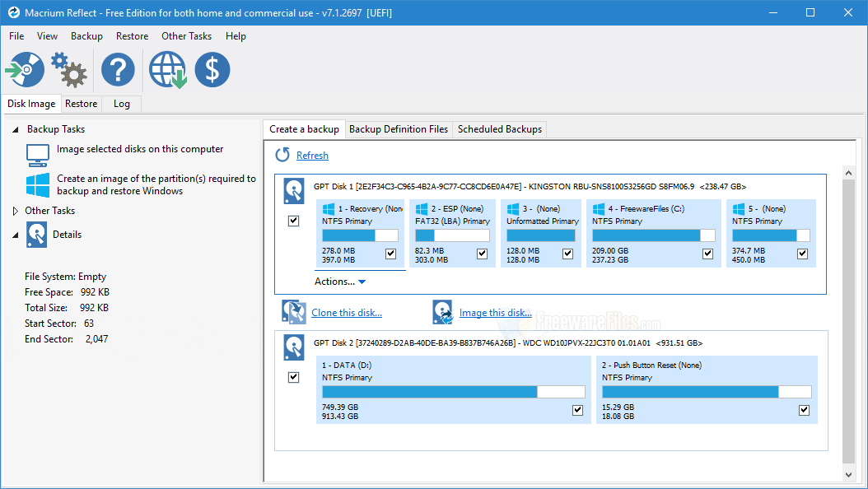
Task: Click the Clone this disk icon
Action: click(x=293, y=311)
